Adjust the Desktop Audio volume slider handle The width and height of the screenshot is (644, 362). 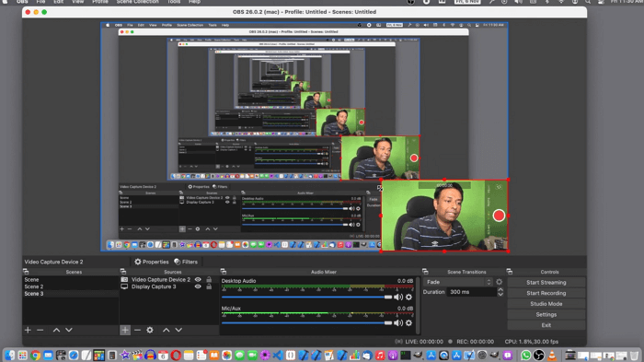click(x=388, y=297)
